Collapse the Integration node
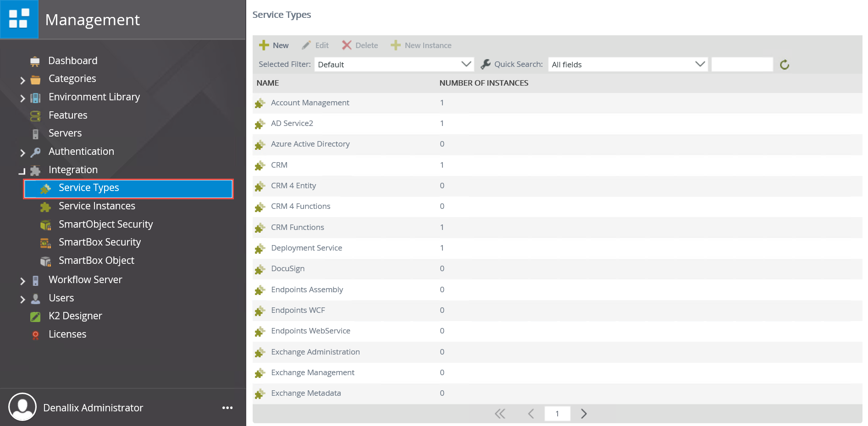 click(x=22, y=171)
